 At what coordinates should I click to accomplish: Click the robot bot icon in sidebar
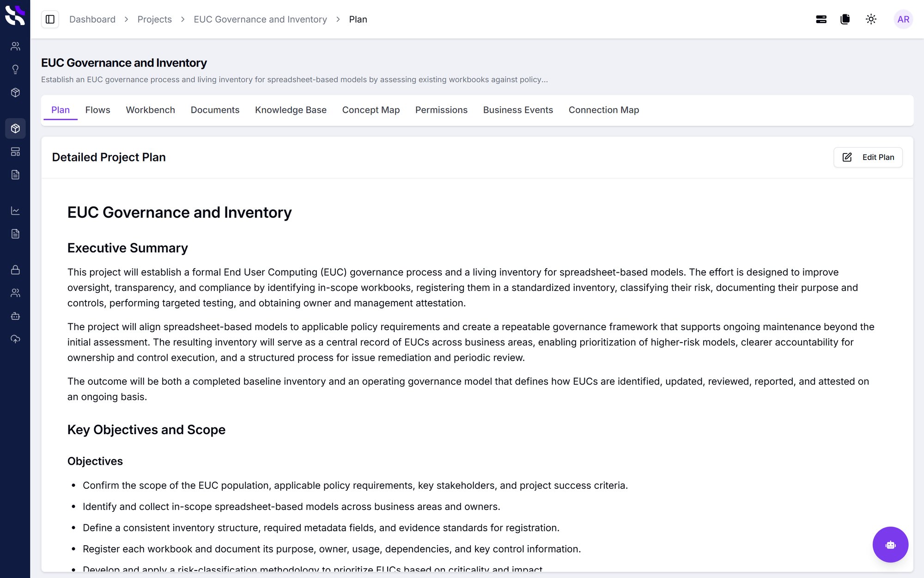coord(15,316)
